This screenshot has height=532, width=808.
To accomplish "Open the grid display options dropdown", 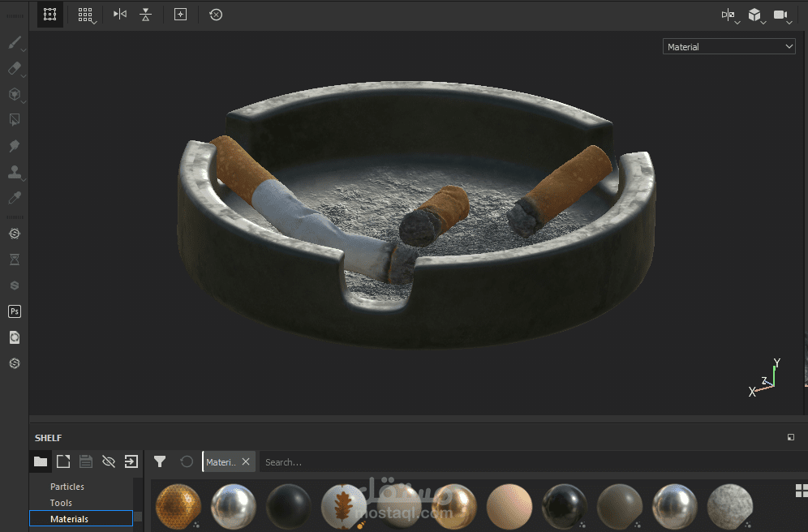I will click(x=86, y=15).
